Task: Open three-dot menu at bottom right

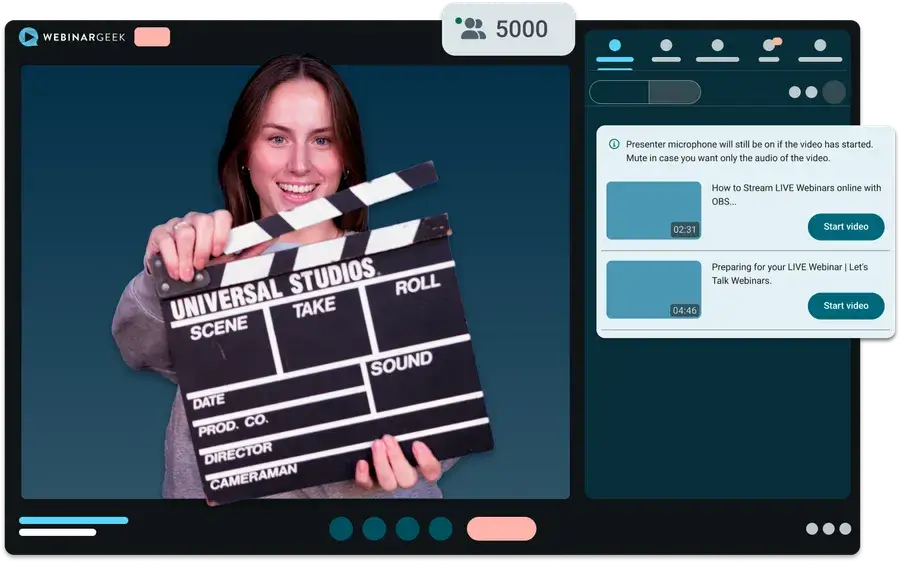Action: (x=828, y=529)
